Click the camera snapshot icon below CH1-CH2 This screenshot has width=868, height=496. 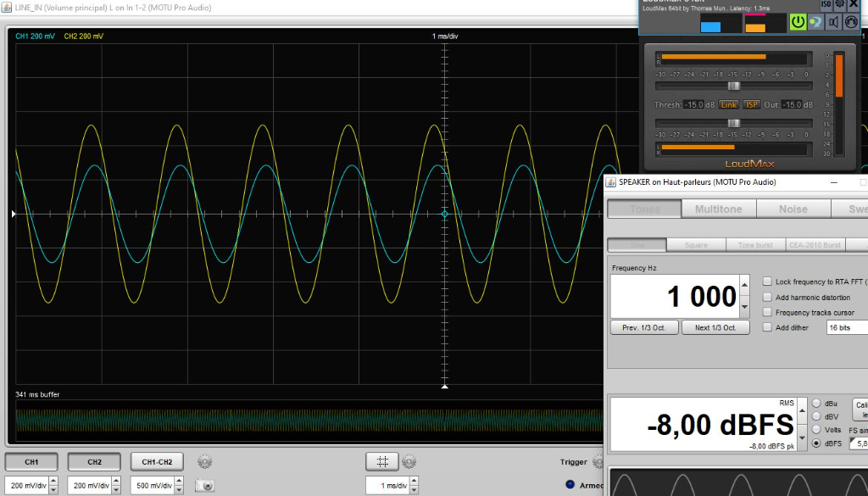(x=204, y=485)
